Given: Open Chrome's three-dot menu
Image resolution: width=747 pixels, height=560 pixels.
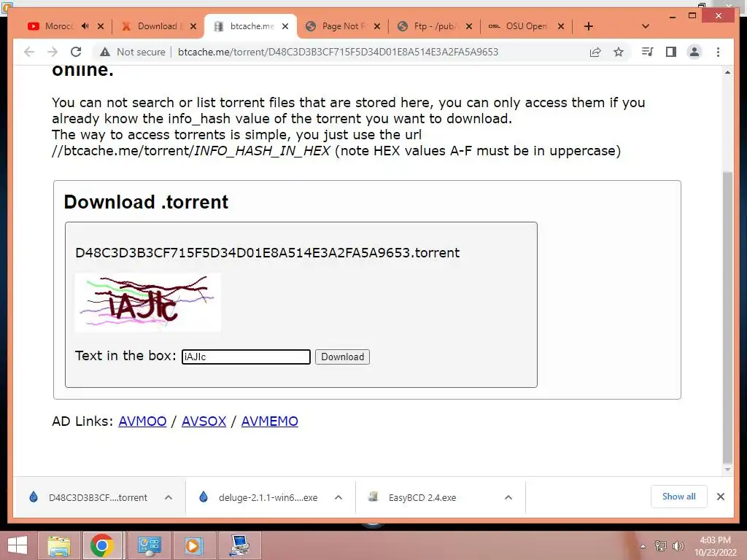Looking at the screenshot, I should click(718, 52).
